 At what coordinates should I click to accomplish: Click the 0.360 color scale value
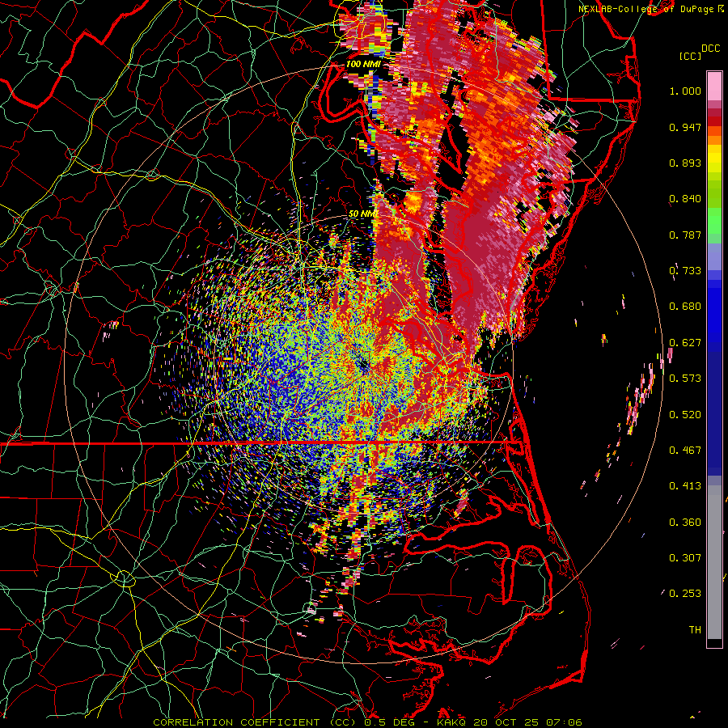tap(685, 523)
